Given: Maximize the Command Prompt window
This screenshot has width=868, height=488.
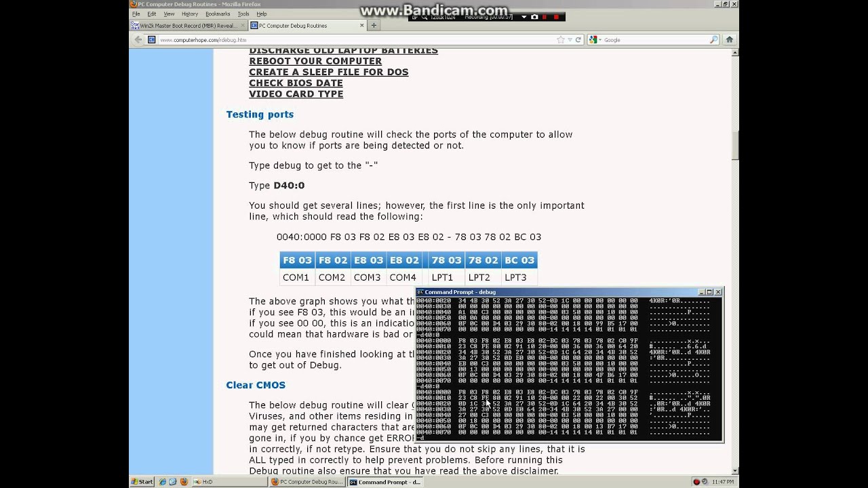Looking at the screenshot, I should tap(710, 292).
